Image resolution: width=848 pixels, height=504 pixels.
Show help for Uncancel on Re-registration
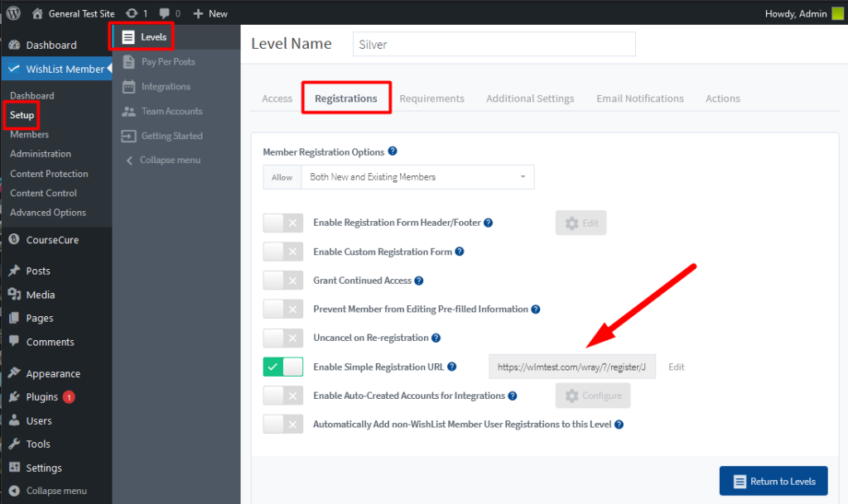click(436, 338)
